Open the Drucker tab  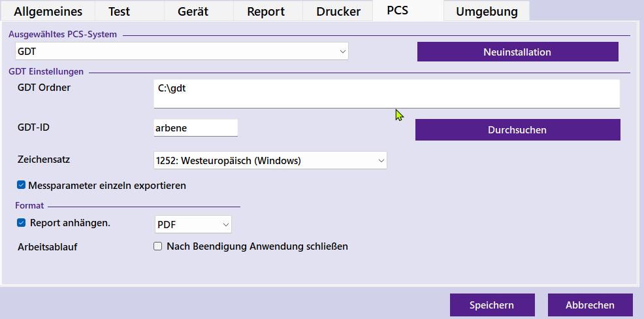pos(338,11)
